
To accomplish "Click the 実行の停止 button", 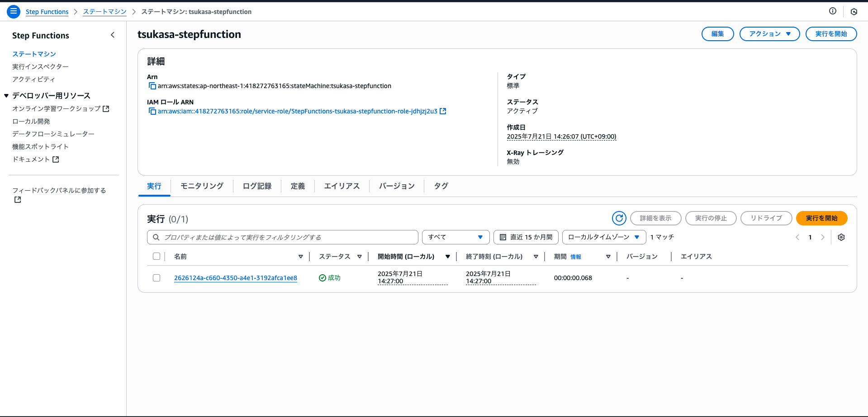I will [x=711, y=218].
